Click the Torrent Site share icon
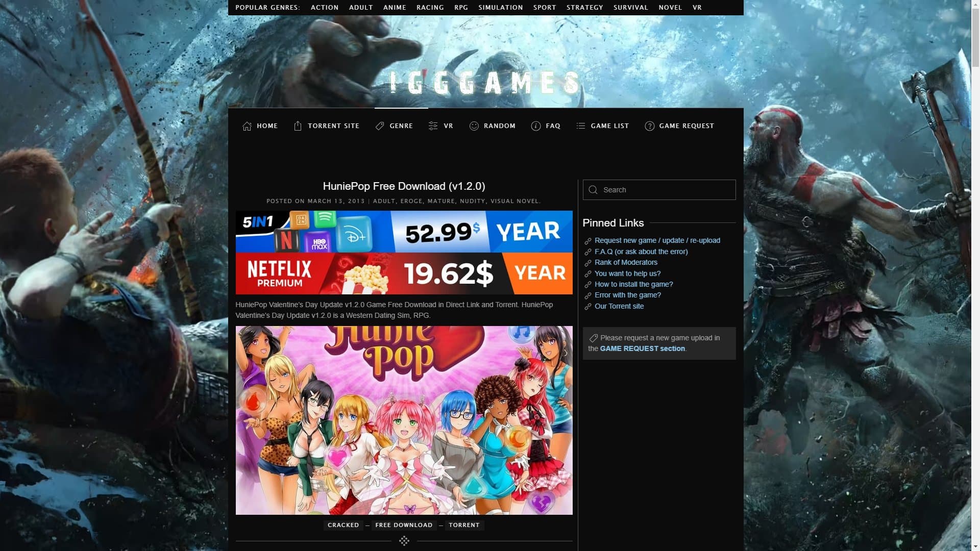Image resolution: width=980 pixels, height=551 pixels. 298,126
